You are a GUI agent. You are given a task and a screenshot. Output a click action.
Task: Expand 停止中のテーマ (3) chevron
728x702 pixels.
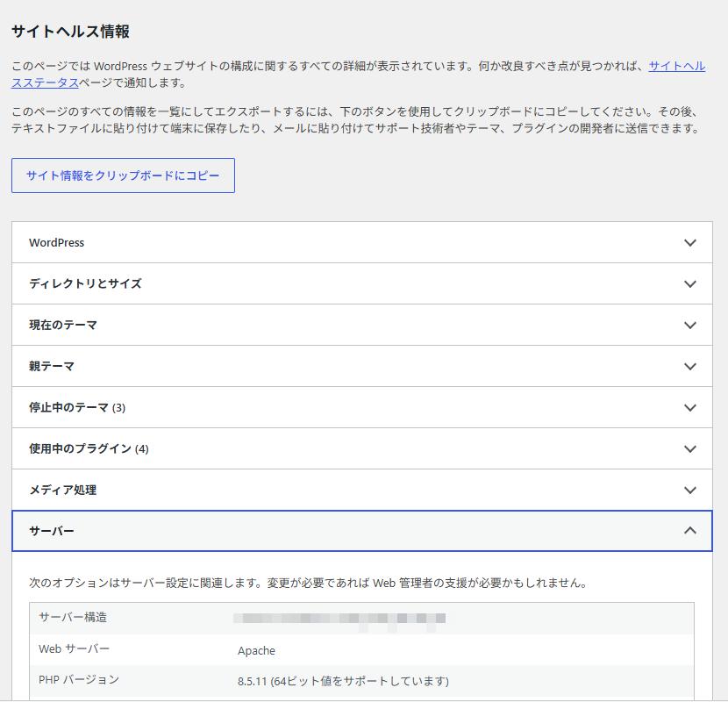coord(690,408)
